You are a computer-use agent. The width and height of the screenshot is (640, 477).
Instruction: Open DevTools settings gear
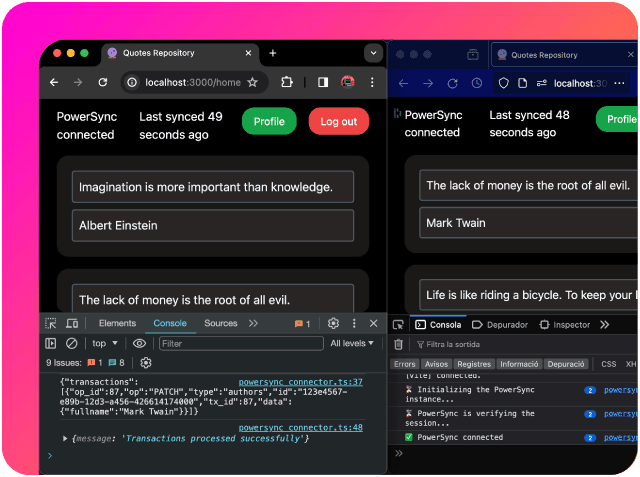333,323
